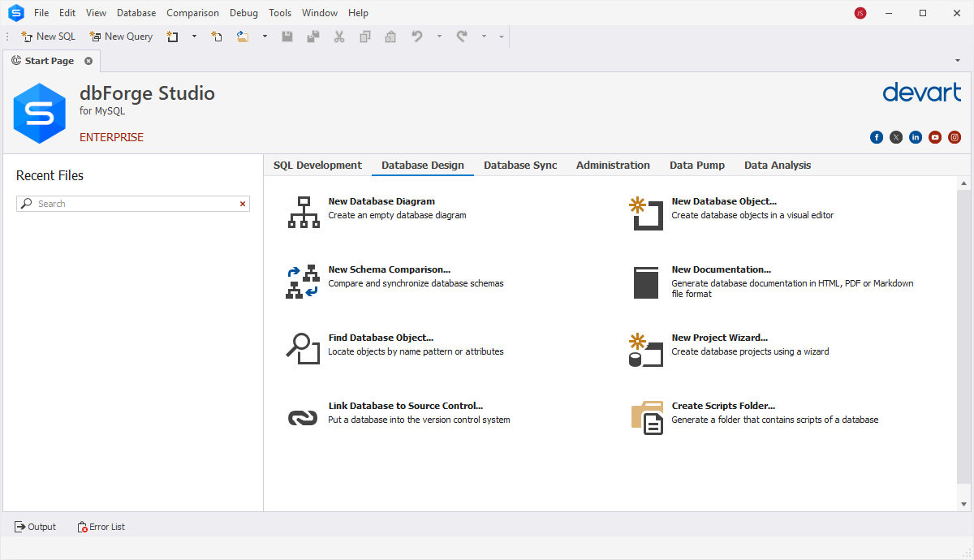Click the Link Database to Source Control icon

(303, 417)
